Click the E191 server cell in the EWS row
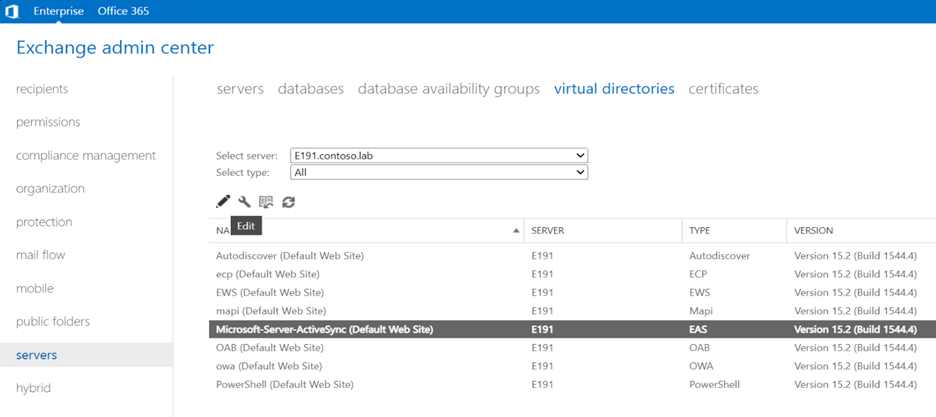Screen dimensions: 936x417 coord(541,293)
